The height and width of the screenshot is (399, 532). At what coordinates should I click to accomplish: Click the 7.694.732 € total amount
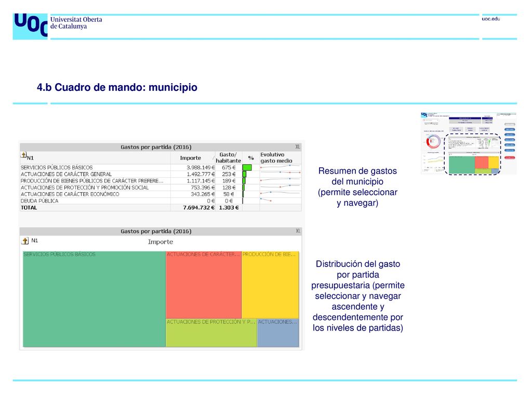coord(198,208)
